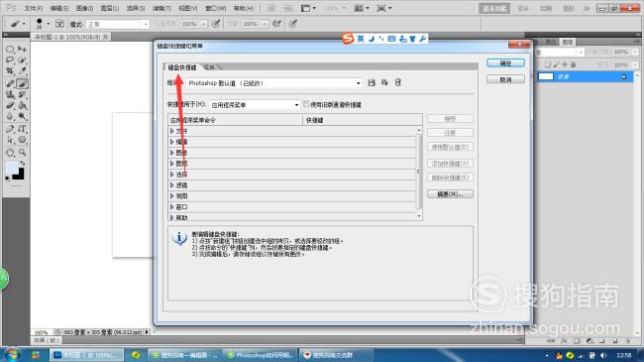Toggle pressure for size button
This screenshot has width=644, height=362.
(292, 24)
